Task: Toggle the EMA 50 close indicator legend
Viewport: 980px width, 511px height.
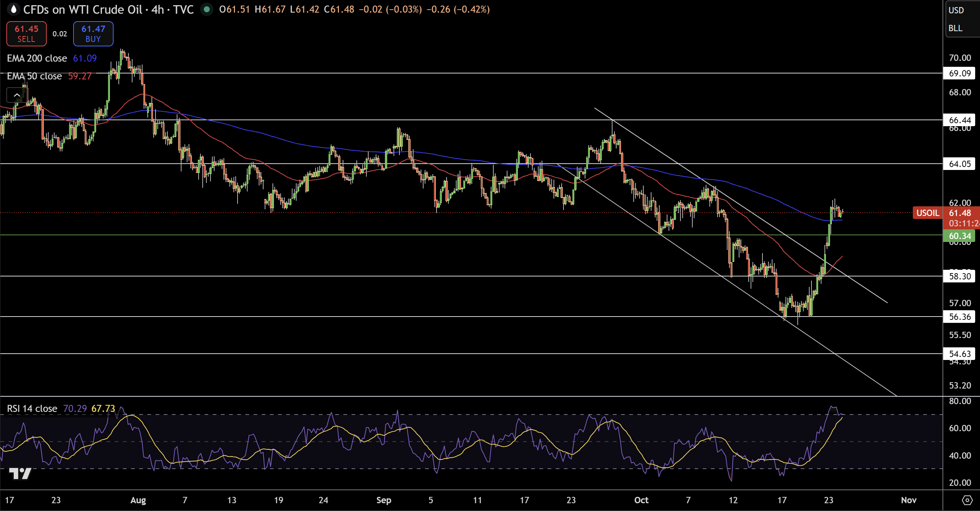Action: [x=34, y=76]
